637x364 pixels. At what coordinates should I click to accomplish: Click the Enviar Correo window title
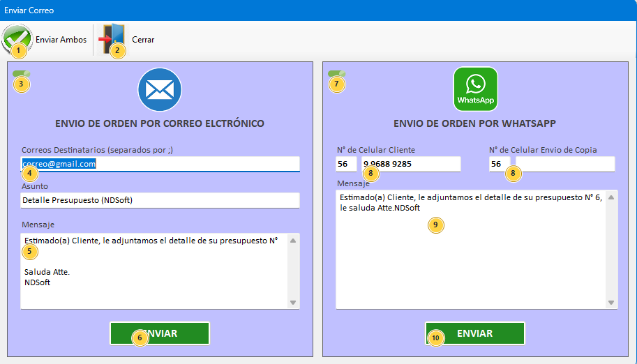point(29,10)
